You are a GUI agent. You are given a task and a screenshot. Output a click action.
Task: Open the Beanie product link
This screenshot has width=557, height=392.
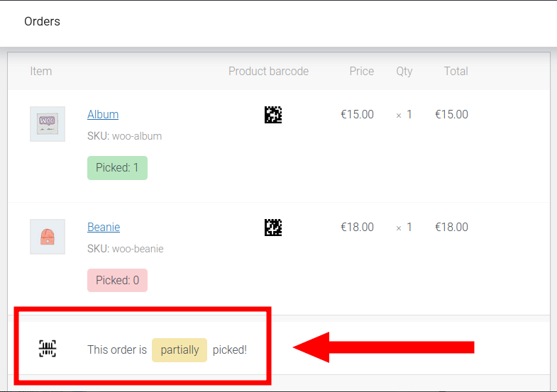tap(104, 227)
